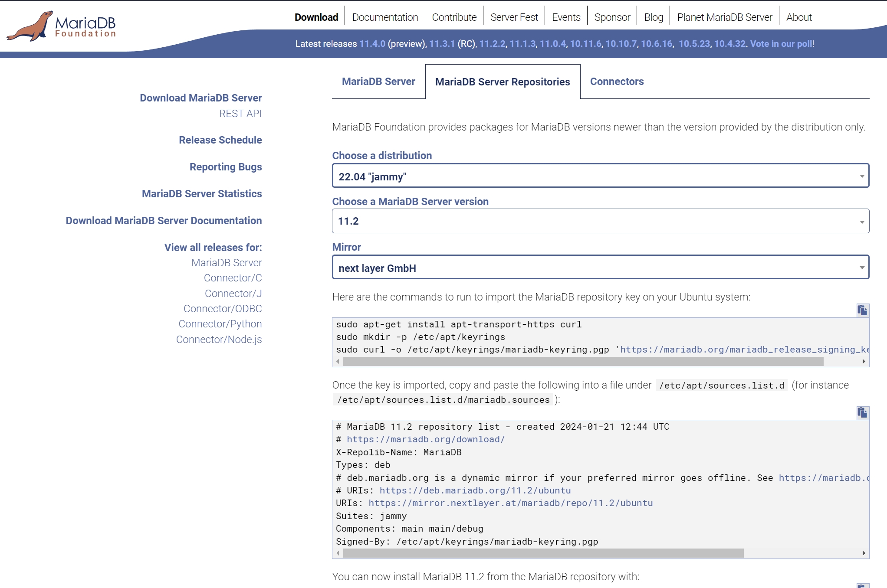This screenshot has height=588, width=887.
Task: Click horizontal scrollbar of sources list box
Action: click(x=543, y=553)
